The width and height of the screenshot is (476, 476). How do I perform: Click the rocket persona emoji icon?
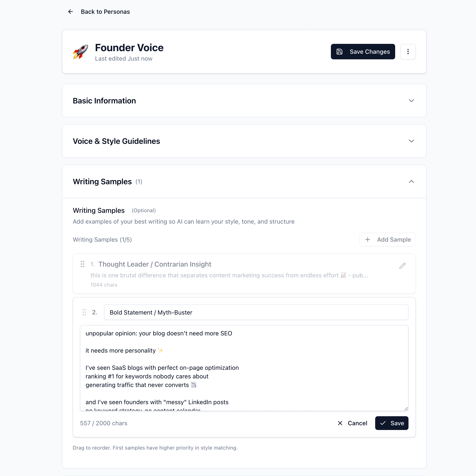(80, 52)
